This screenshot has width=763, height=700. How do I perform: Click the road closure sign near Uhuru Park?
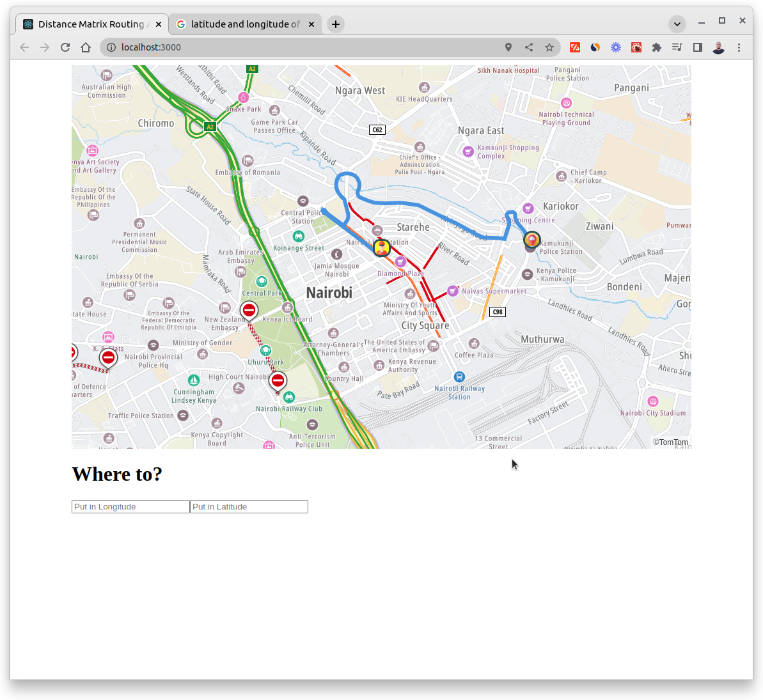278,381
